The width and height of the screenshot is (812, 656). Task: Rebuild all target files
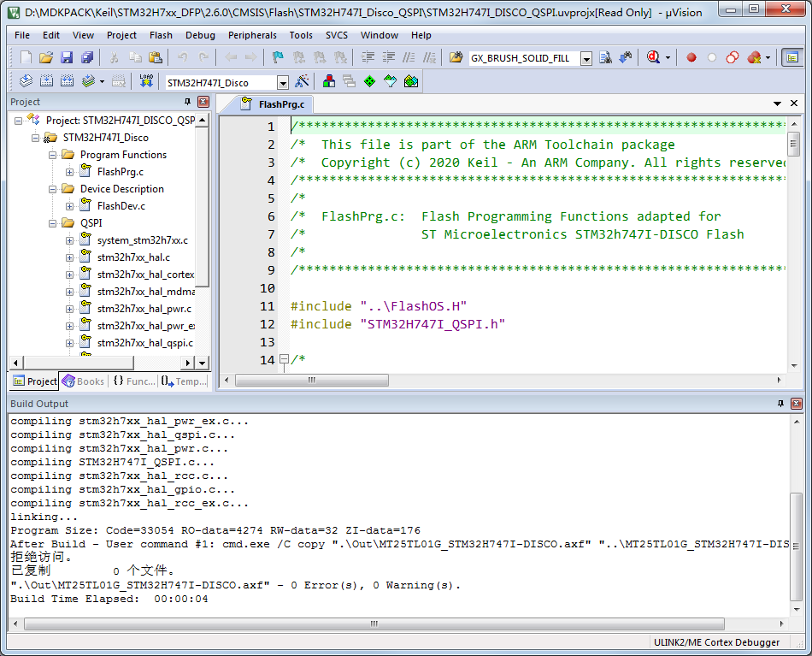[x=67, y=81]
